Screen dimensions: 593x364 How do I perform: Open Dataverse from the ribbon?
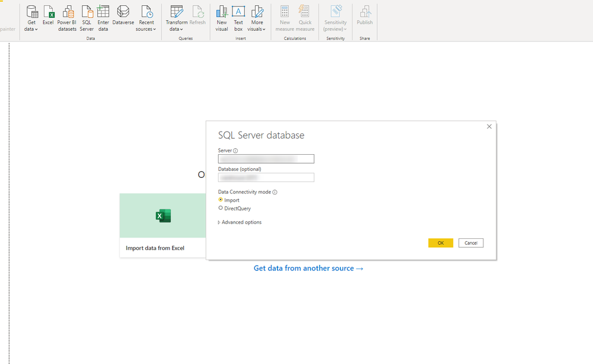point(123,18)
